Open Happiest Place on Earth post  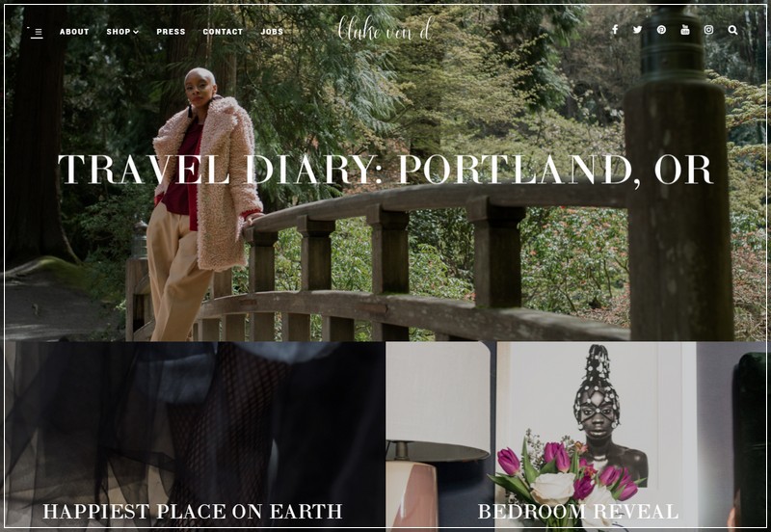pos(192,512)
